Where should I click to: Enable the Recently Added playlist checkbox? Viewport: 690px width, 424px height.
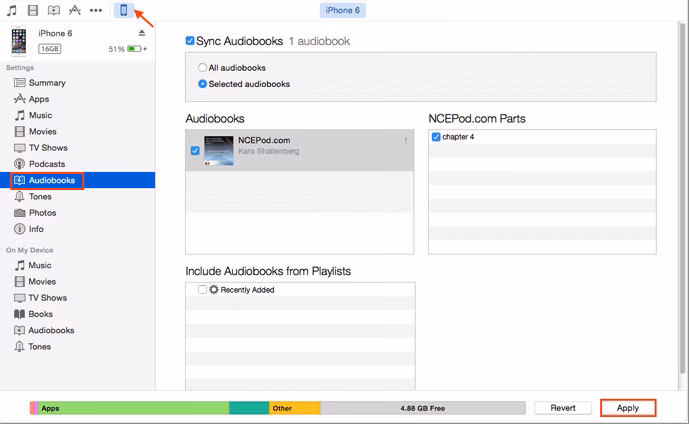pyautogui.click(x=203, y=290)
